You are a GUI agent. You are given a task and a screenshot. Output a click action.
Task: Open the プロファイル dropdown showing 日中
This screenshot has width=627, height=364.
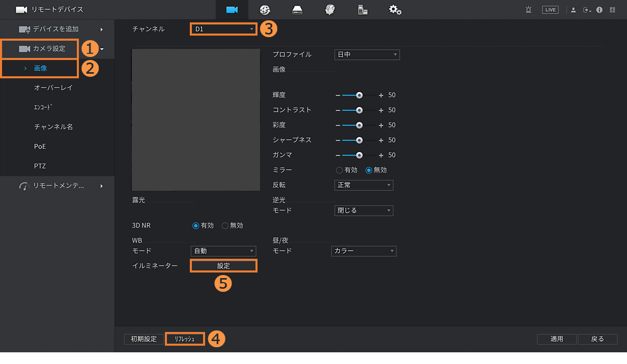[x=366, y=55]
